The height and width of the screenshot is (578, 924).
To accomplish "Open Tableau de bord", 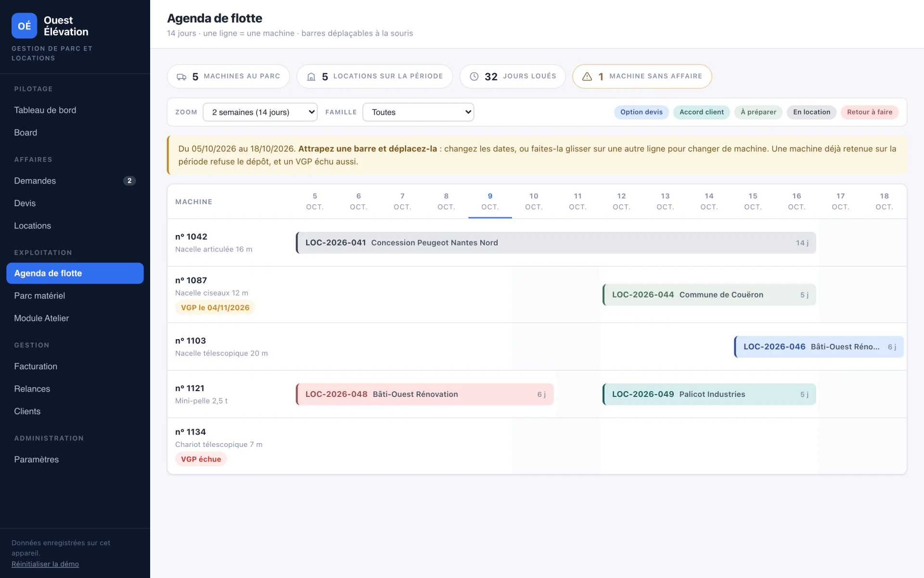I will pyautogui.click(x=75, y=110).
